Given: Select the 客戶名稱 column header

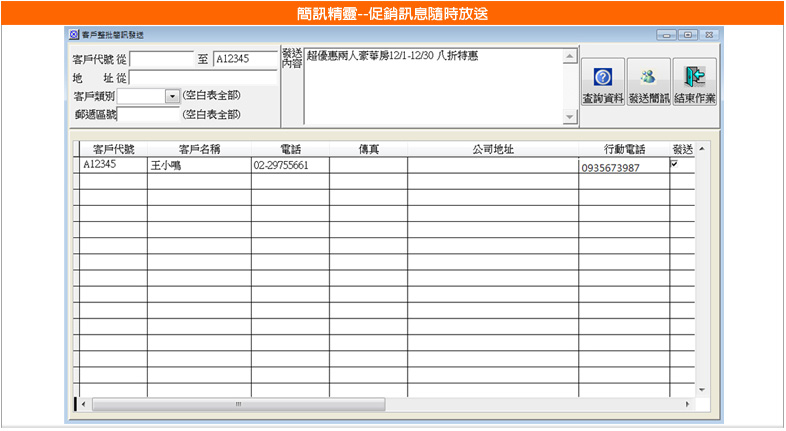Looking at the screenshot, I should click(198, 149).
